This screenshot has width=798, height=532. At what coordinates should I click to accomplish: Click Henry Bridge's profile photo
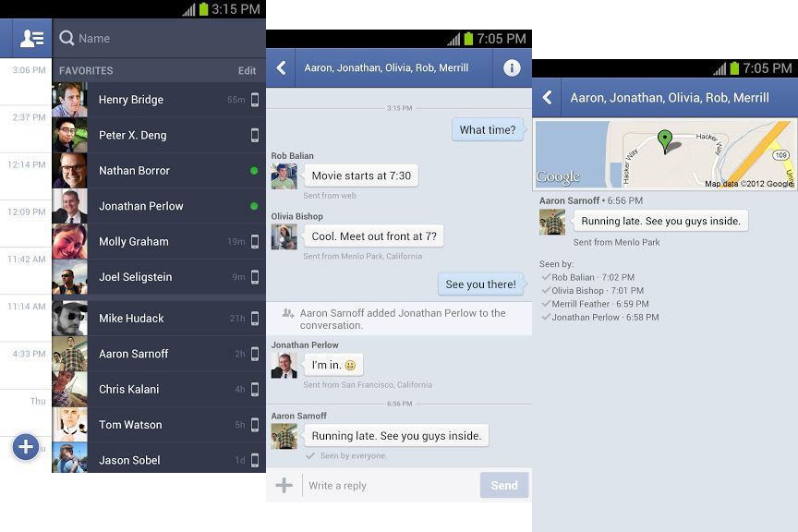point(69,100)
